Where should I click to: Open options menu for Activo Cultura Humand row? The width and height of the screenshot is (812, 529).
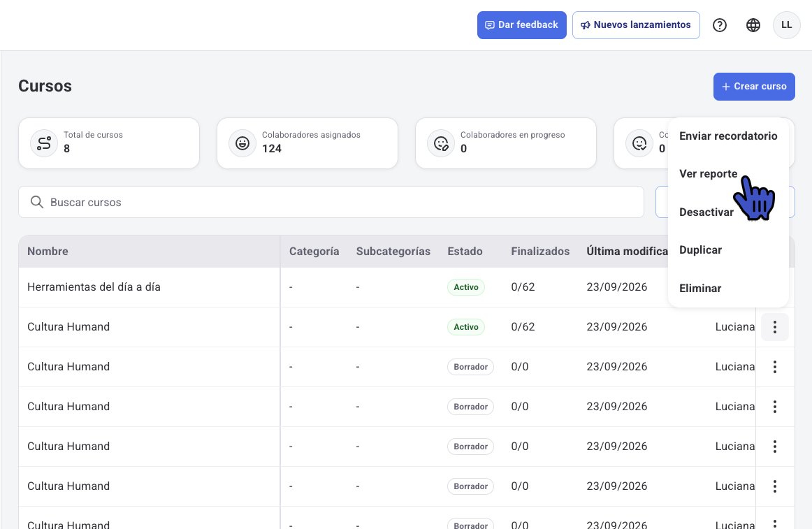pos(775,327)
